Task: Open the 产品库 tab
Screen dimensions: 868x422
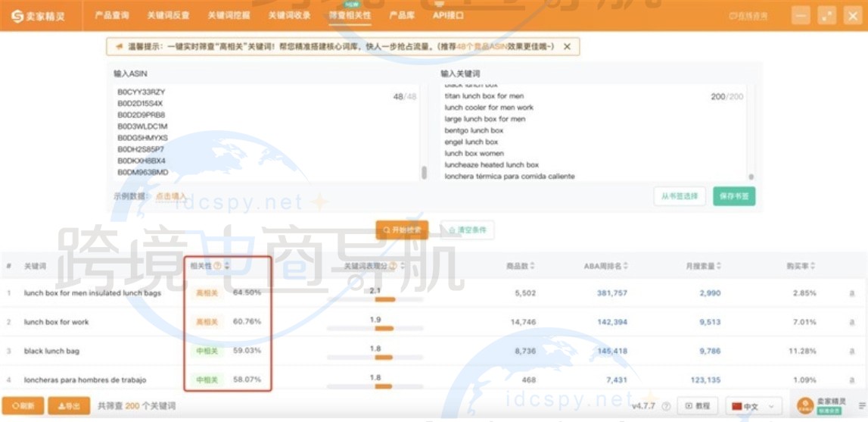Action: (x=403, y=15)
